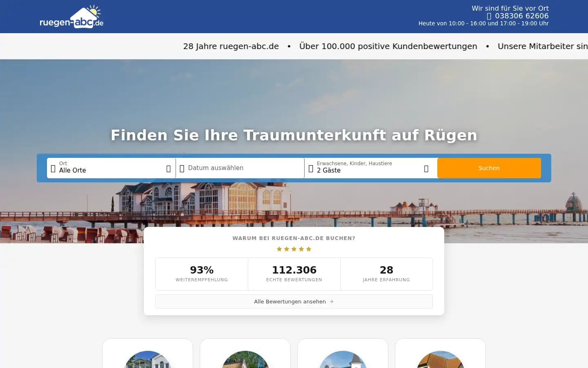Image resolution: width=588 pixels, height=368 pixels.
Task: Open the guests selector showing 2 Gäste
Action: 371,168
